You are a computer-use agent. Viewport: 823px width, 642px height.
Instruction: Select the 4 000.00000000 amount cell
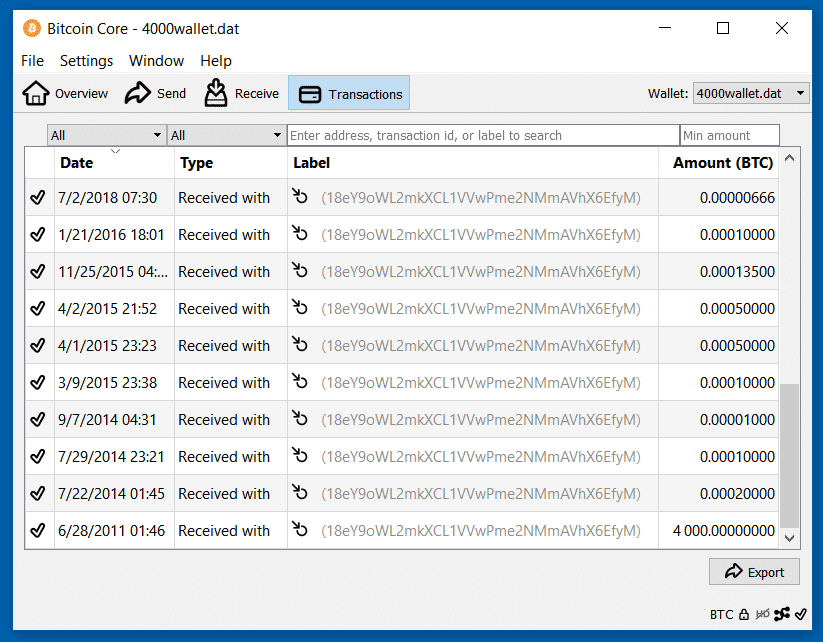(x=719, y=531)
